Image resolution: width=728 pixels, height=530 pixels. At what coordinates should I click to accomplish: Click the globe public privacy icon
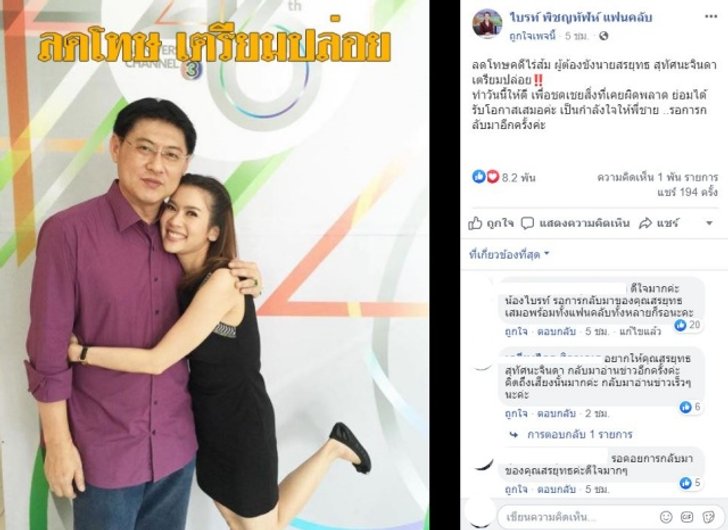(x=604, y=36)
